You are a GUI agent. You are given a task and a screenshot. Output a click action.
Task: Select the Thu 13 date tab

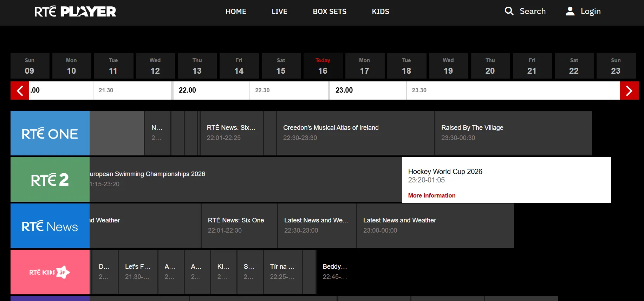[x=197, y=66]
